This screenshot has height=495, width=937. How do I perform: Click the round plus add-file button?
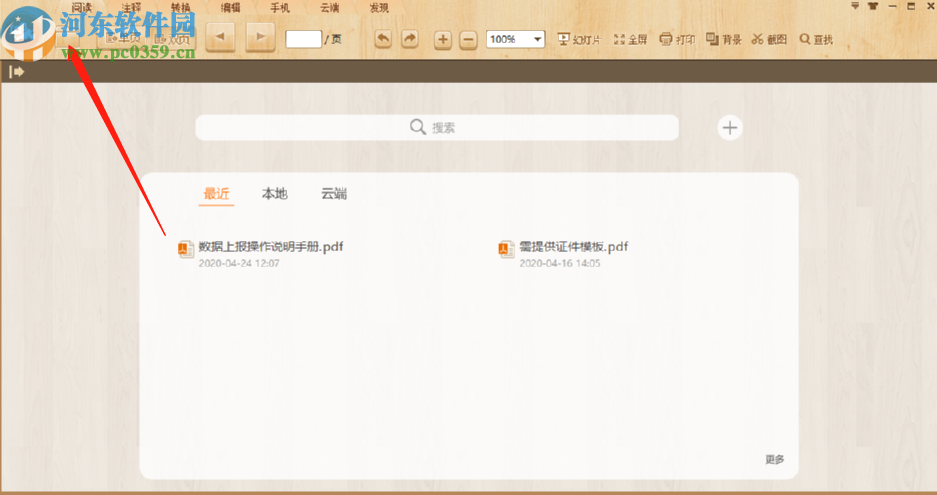730,127
